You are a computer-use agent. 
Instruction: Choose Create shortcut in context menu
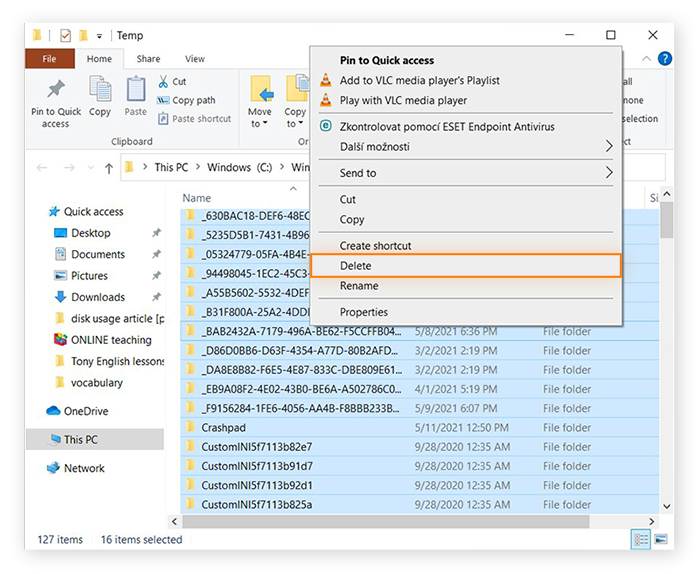tap(466, 245)
